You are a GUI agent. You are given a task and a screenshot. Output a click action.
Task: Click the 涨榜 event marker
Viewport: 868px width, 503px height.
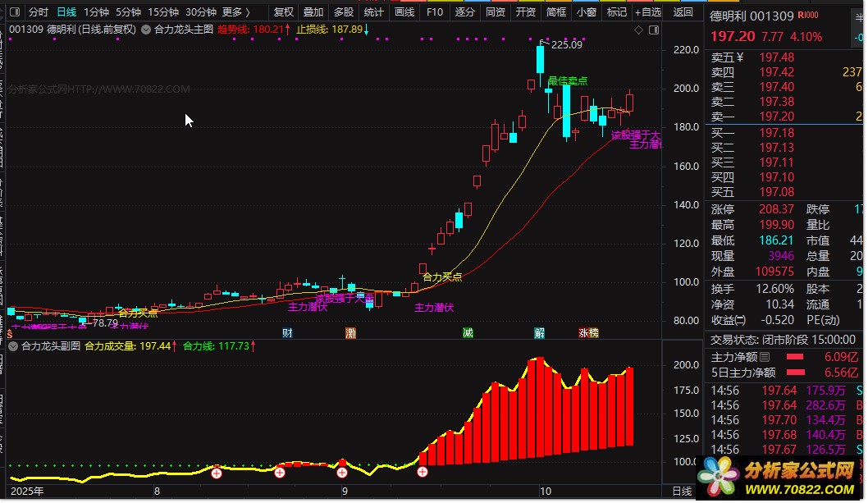point(588,333)
